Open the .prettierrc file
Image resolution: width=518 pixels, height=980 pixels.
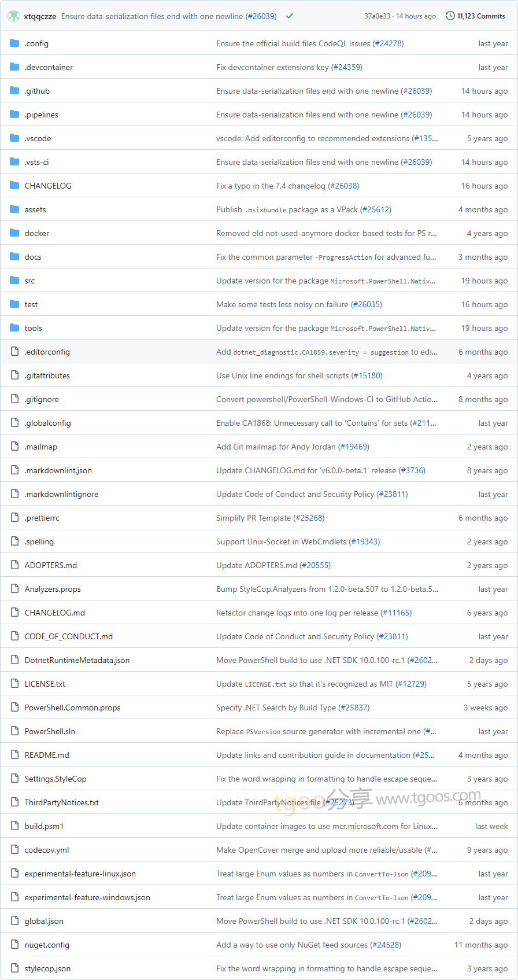pos(42,518)
